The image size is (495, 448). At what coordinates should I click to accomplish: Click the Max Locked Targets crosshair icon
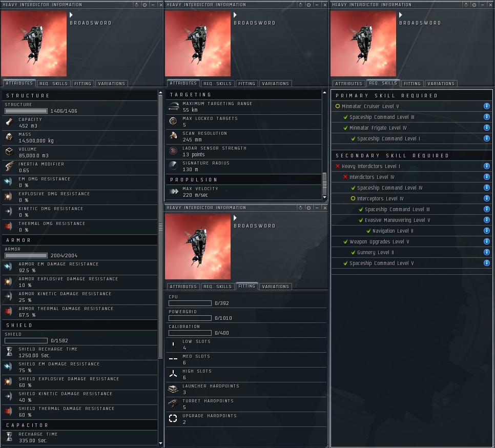pos(173,121)
